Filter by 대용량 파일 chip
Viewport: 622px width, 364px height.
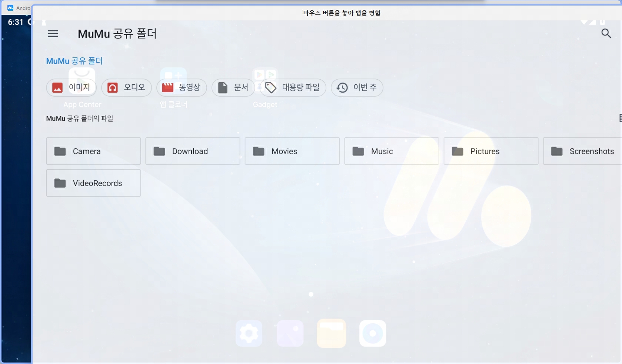point(293,87)
